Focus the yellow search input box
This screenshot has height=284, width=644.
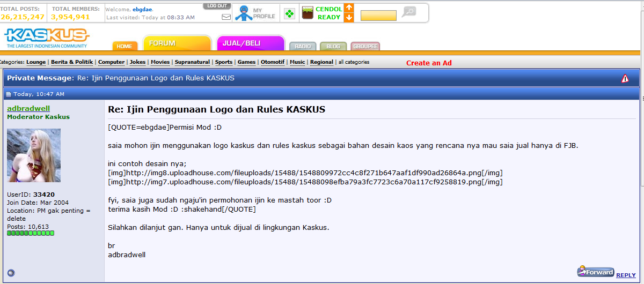click(x=378, y=16)
